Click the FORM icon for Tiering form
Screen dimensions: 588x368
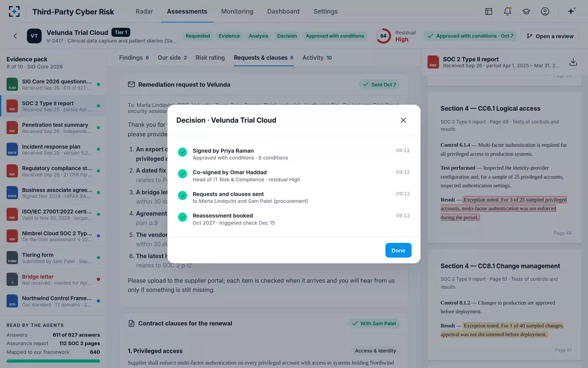[x=12, y=258]
